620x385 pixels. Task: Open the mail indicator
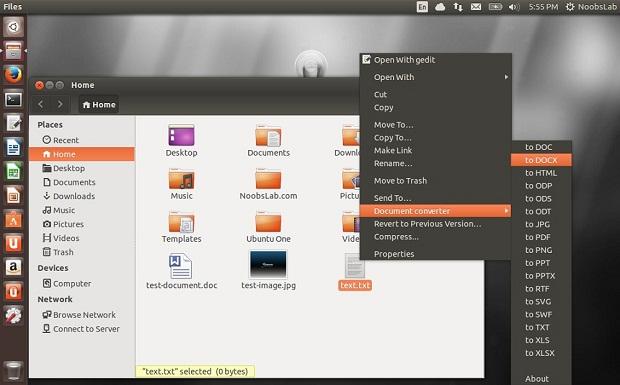[476, 7]
